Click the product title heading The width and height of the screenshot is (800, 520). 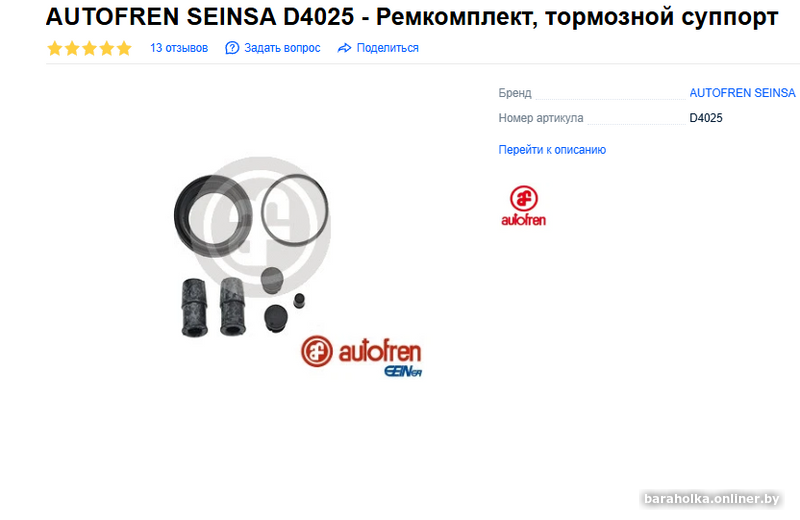coord(412,17)
